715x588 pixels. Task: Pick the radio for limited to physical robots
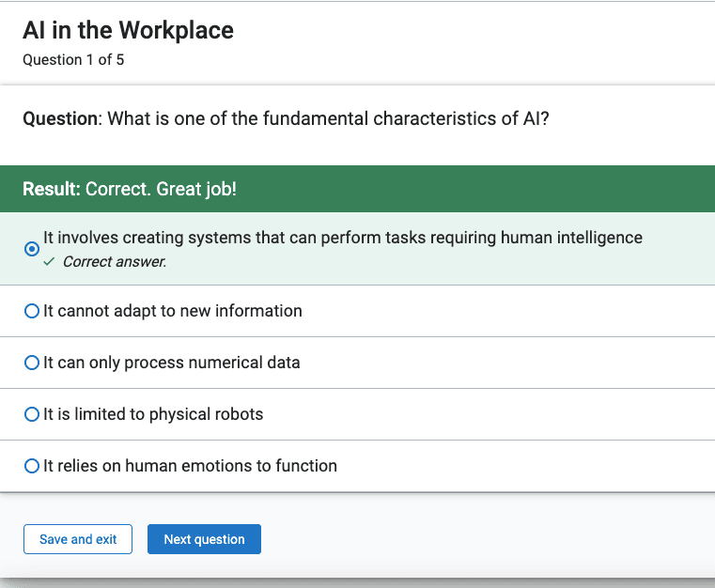pos(31,414)
